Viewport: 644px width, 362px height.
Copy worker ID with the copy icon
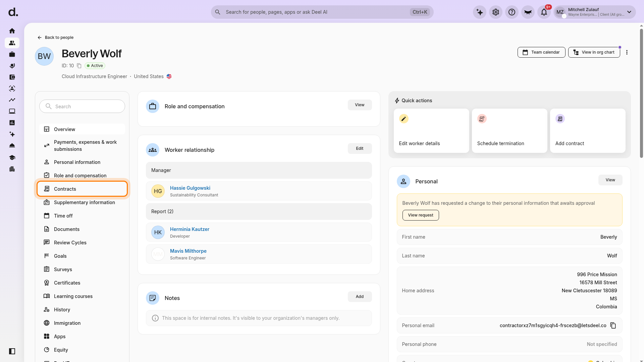(79, 66)
